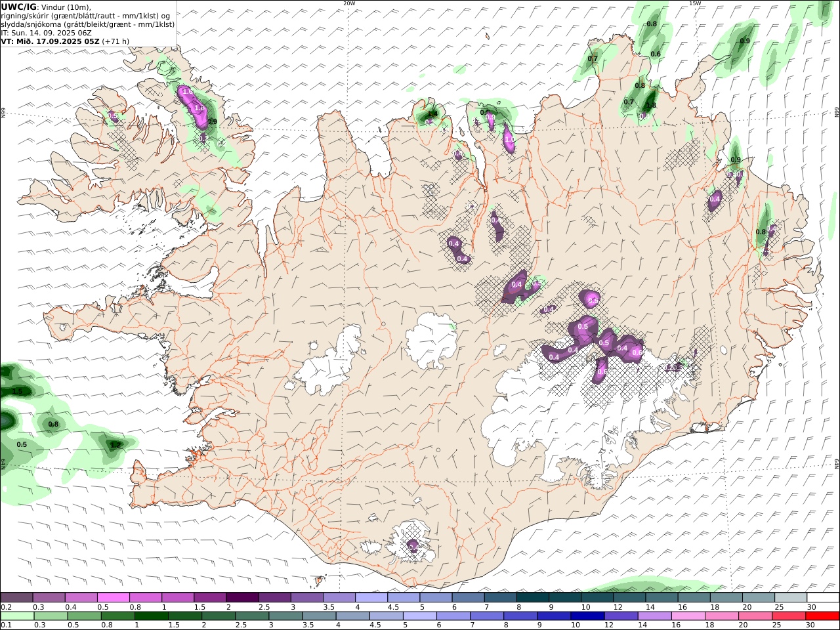Select the rain scale swatch between 25 and 30
This screenshot has width=840, height=630.
click(x=788, y=616)
